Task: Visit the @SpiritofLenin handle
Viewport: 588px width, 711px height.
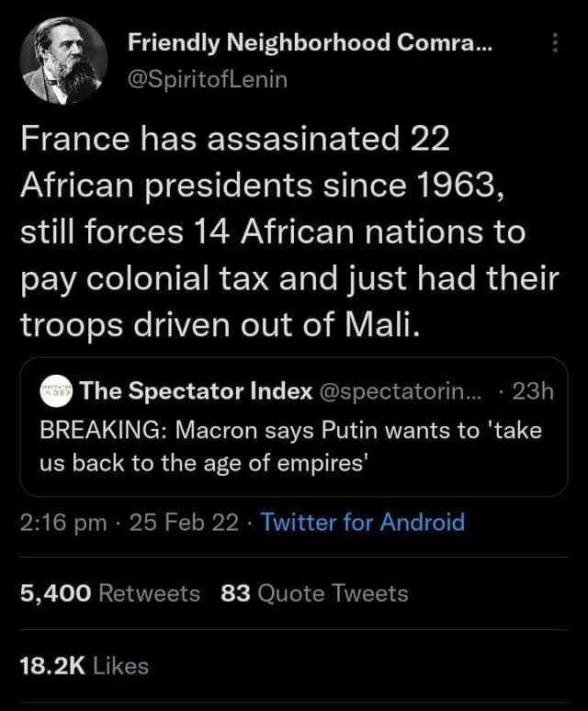Action: point(208,80)
